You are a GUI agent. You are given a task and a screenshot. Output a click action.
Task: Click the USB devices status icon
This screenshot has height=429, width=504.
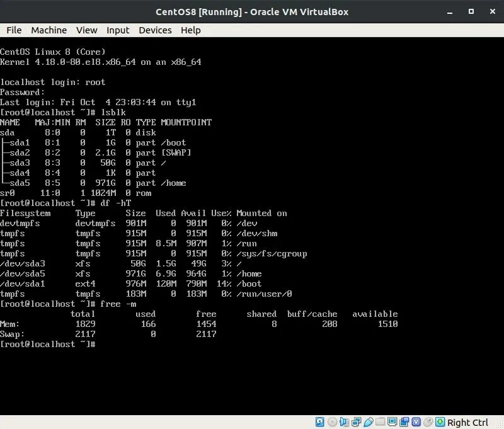[x=369, y=421]
